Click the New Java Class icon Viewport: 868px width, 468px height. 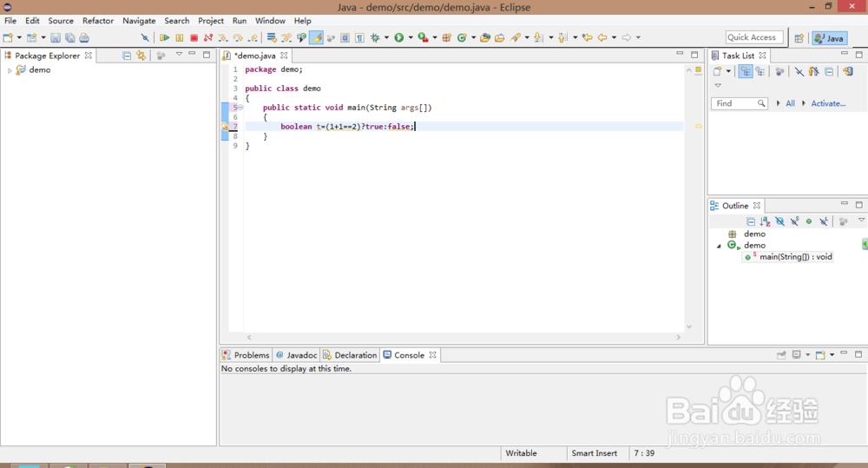pos(462,37)
